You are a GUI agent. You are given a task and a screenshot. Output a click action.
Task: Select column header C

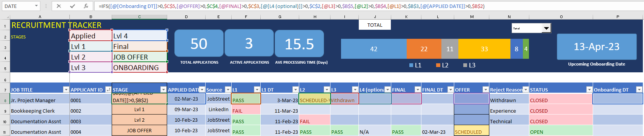tap(139, 17)
